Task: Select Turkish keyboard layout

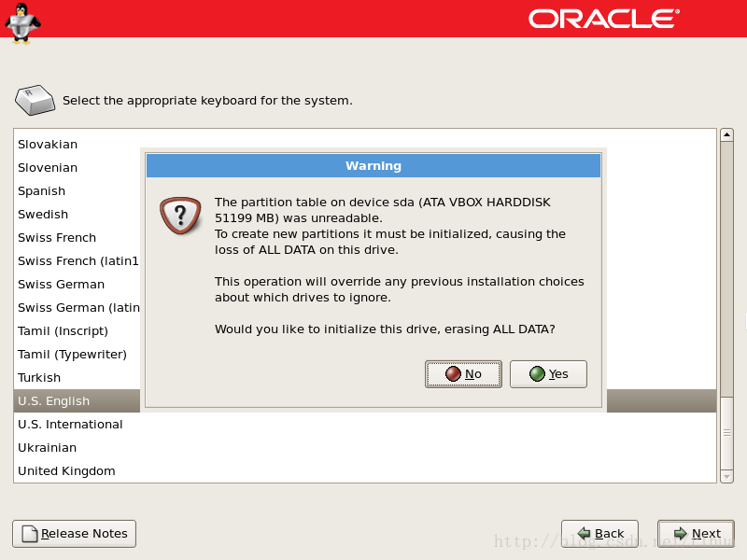Action: 78,378
